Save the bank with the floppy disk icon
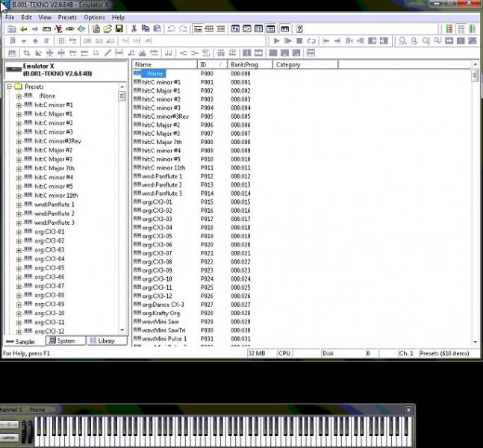483x448 pixels. coord(119,29)
